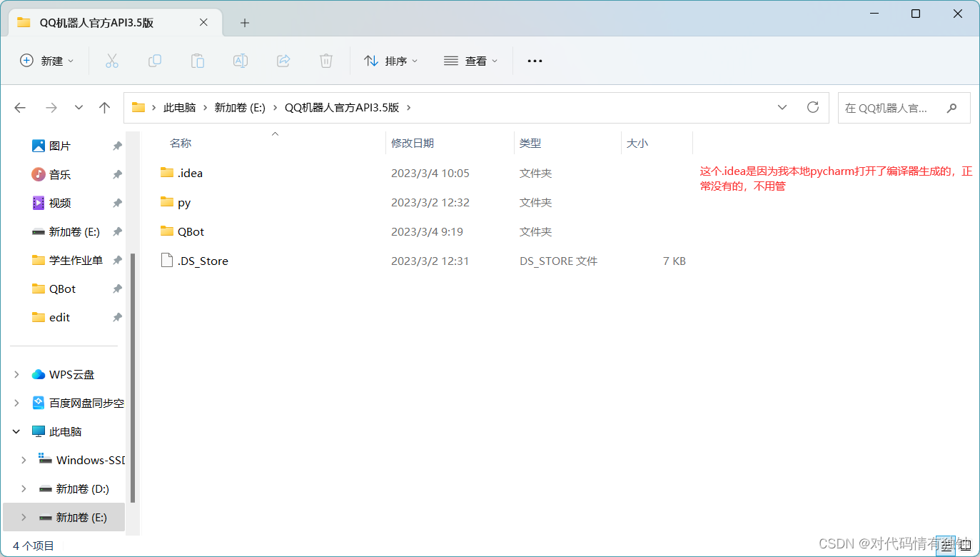
Task: Click the 7 KB size cell
Action: coord(675,261)
